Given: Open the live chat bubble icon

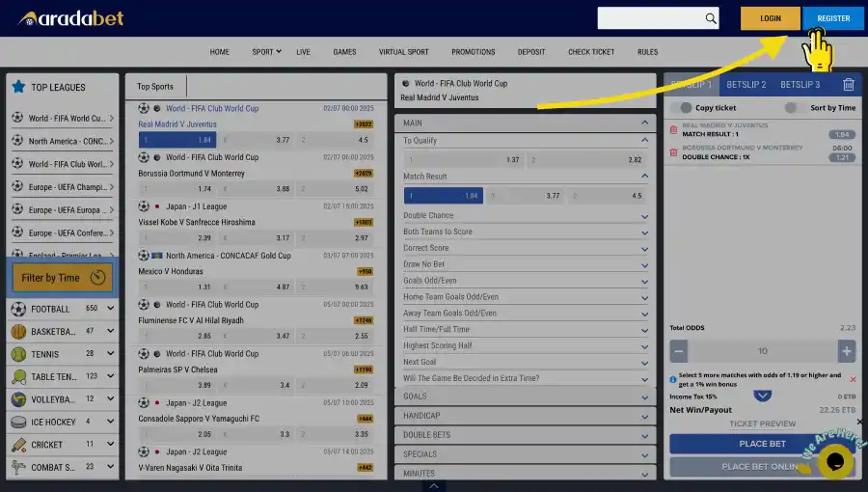Looking at the screenshot, I should pyautogui.click(x=835, y=461).
